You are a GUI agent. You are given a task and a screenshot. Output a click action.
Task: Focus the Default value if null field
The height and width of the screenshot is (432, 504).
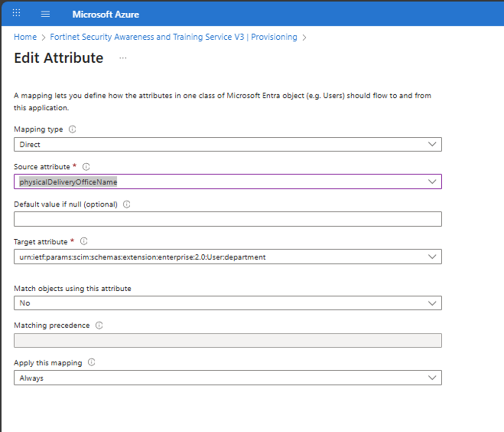pos(228,219)
